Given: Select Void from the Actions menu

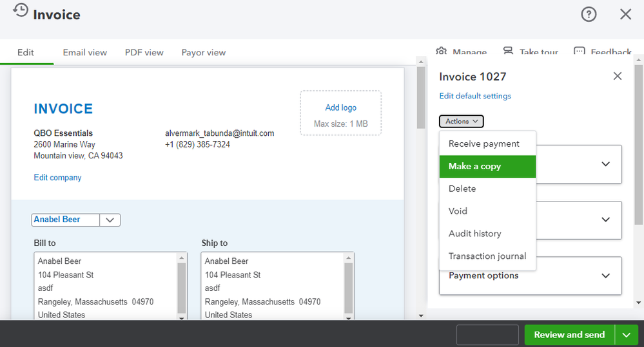Looking at the screenshot, I should click(487, 211).
